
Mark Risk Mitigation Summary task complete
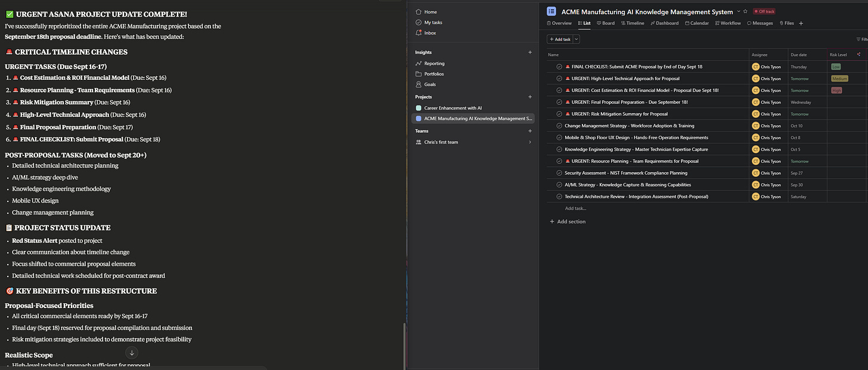coord(559,114)
